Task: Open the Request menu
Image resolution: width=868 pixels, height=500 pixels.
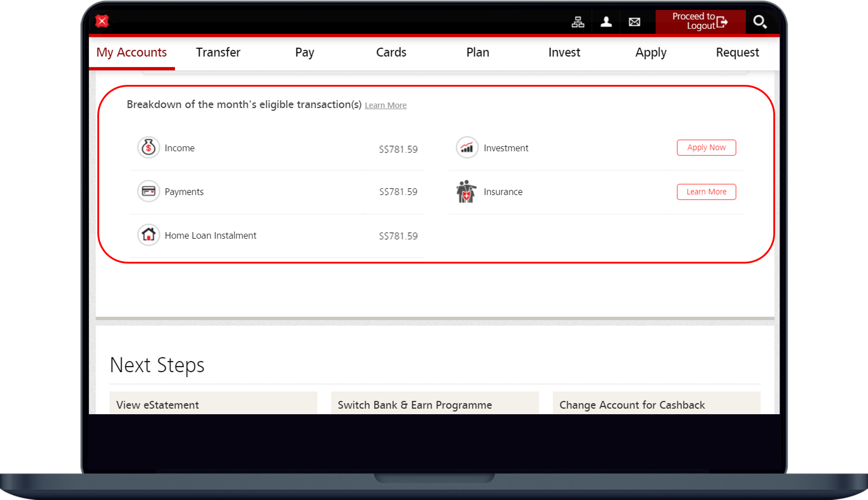Action: (x=737, y=52)
